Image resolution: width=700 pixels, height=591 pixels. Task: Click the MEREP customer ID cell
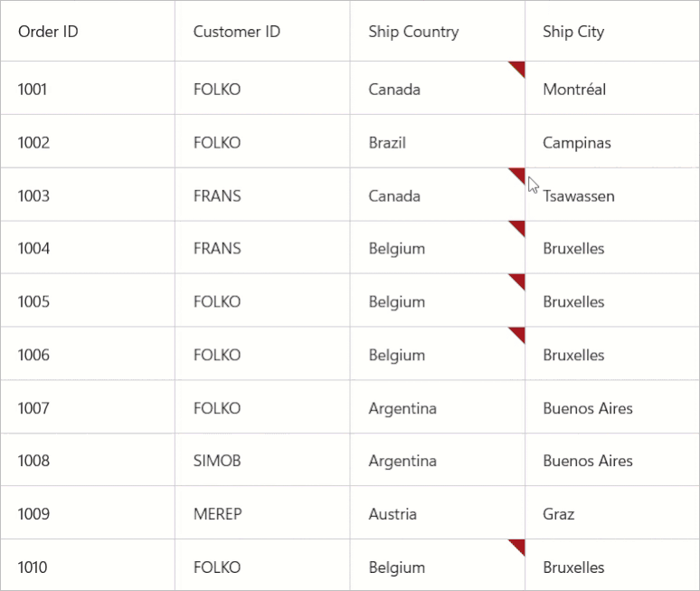tap(217, 514)
